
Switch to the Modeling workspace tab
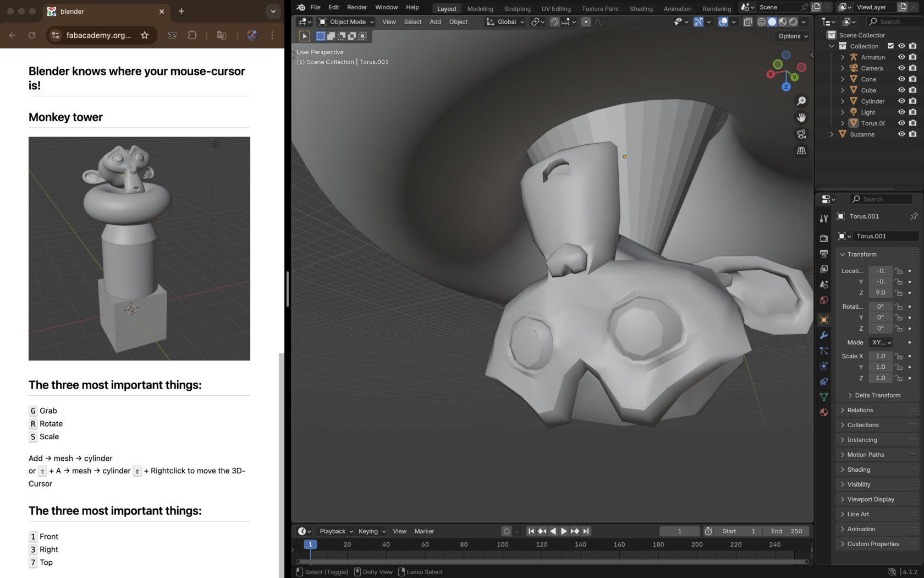pos(480,8)
